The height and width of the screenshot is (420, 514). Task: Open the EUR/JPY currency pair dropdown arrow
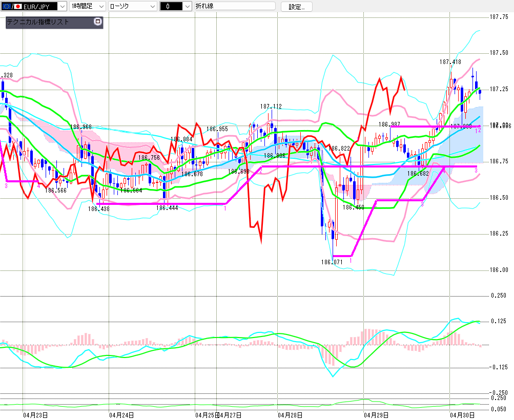pyautogui.click(x=62, y=6)
